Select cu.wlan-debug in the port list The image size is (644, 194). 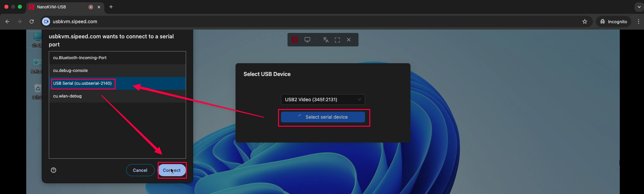(117, 96)
